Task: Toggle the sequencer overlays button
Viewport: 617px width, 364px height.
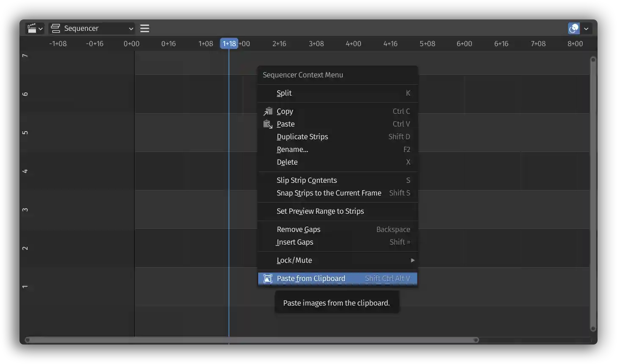Action: click(573, 28)
